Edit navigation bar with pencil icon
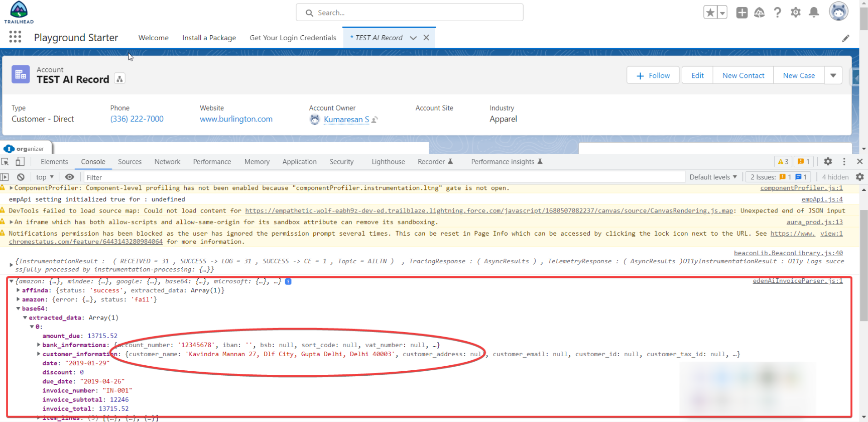 point(846,38)
